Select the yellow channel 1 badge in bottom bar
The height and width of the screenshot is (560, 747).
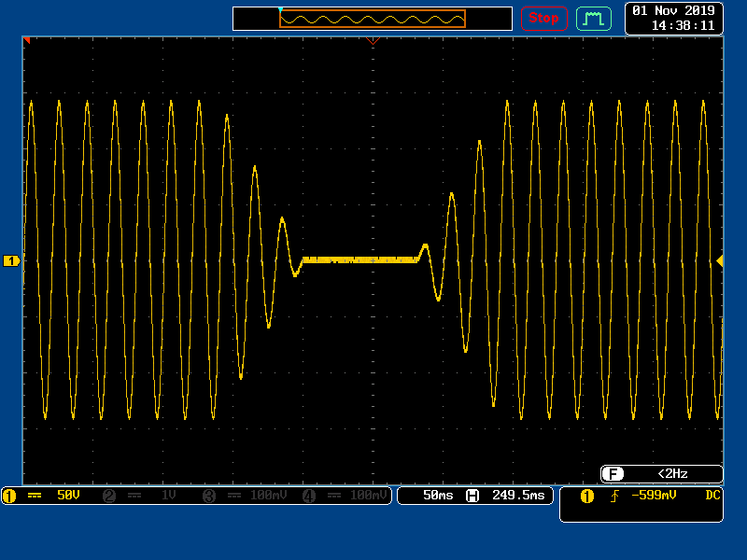pos(9,496)
